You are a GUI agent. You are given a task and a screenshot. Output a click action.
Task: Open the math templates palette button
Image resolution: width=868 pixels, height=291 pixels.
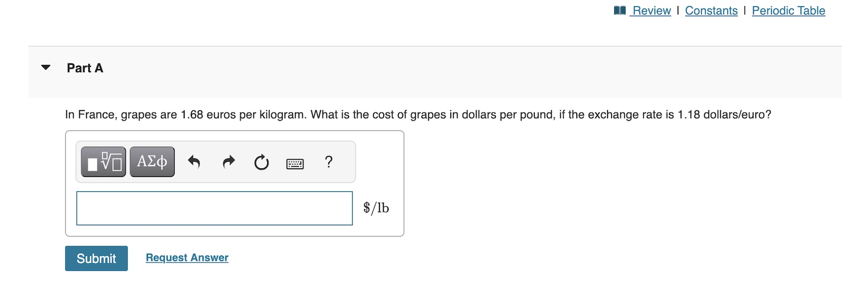tap(104, 162)
